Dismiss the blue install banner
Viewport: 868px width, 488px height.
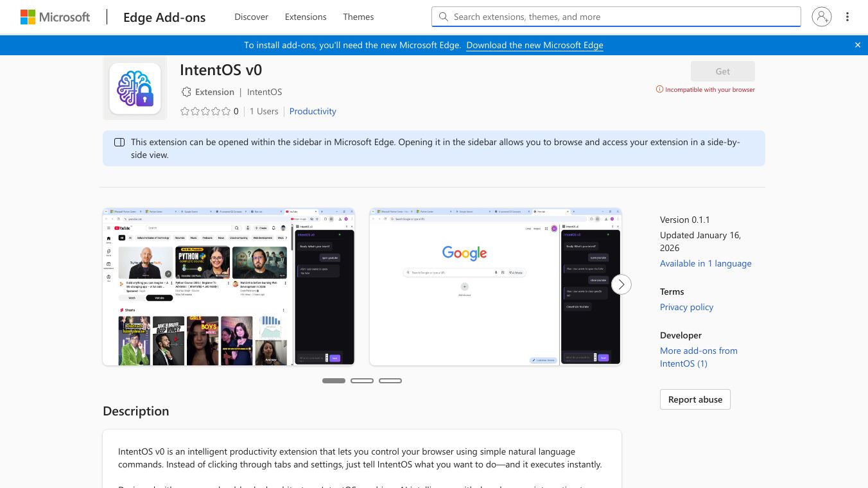[x=857, y=45]
